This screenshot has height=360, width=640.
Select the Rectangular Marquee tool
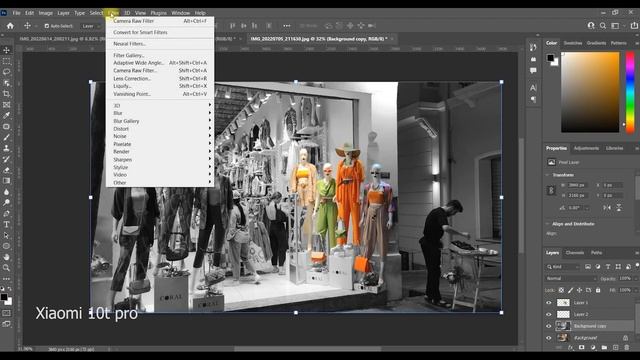(7, 61)
